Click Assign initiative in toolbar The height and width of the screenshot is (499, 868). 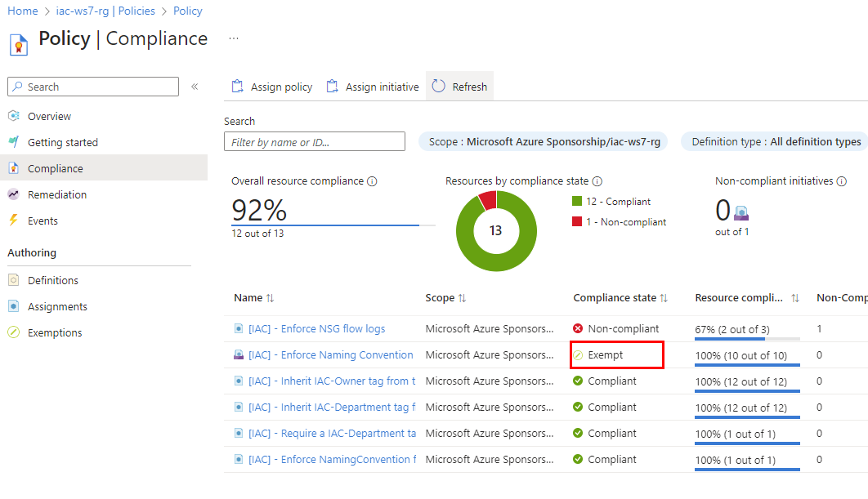pyautogui.click(x=373, y=87)
